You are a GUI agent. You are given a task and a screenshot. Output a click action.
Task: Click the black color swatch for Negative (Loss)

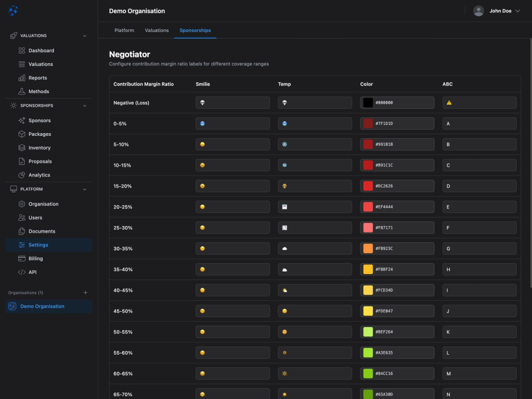point(367,102)
